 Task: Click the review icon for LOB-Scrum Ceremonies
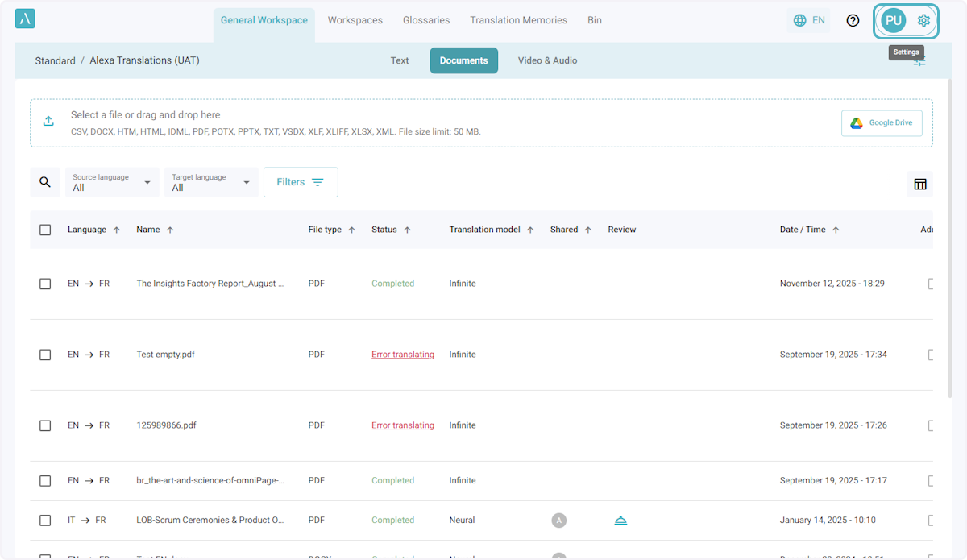[620, 521]
